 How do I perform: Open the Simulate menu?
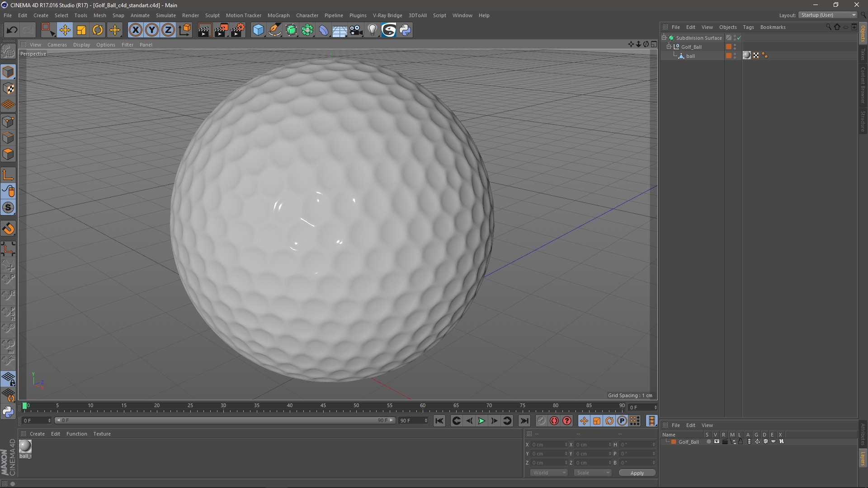point(166,15)
